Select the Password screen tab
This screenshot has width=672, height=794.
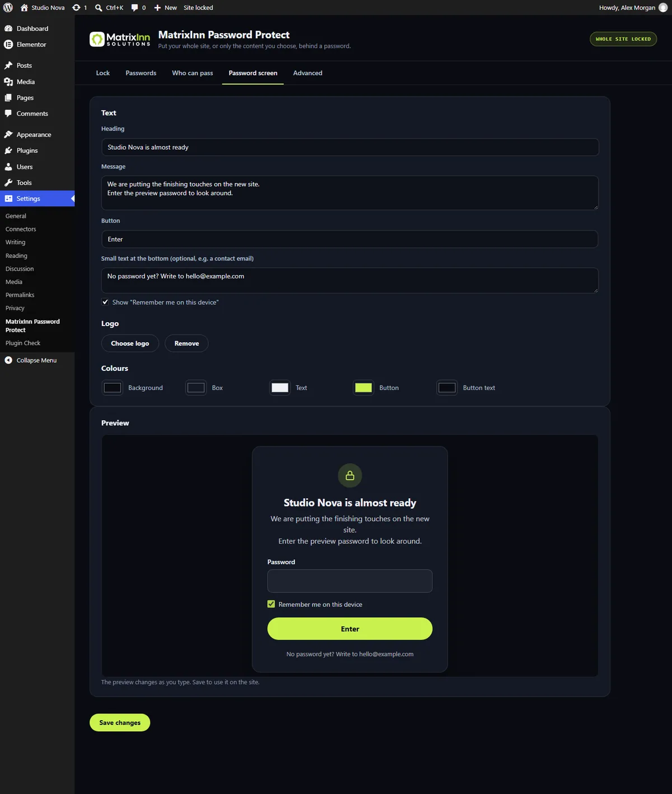pos(253,73)
